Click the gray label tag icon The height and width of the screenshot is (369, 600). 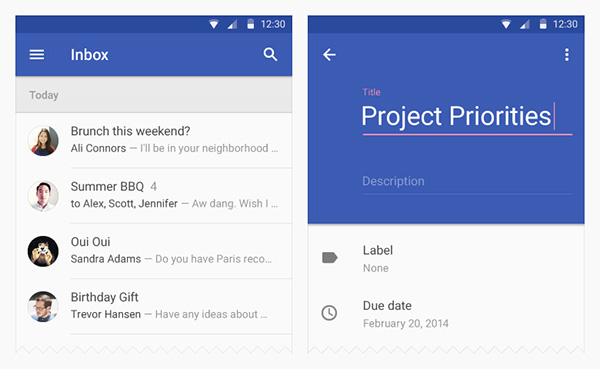(x=329, y=258)
